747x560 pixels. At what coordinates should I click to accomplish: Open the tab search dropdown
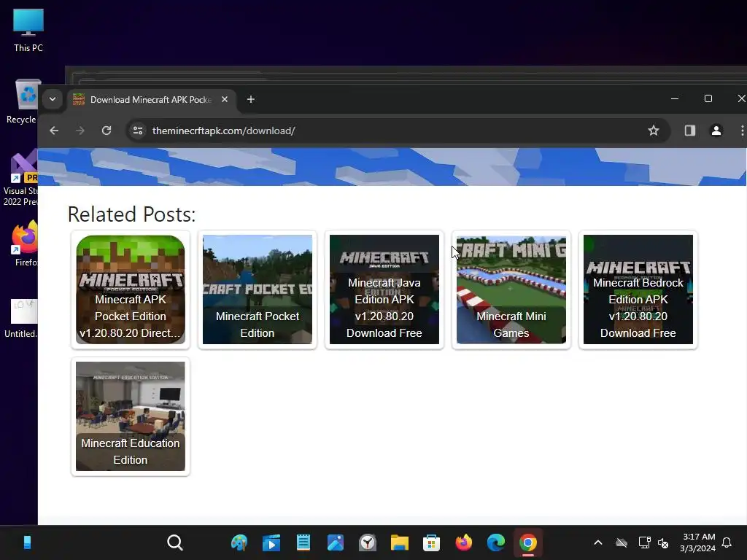pos(53,99)
